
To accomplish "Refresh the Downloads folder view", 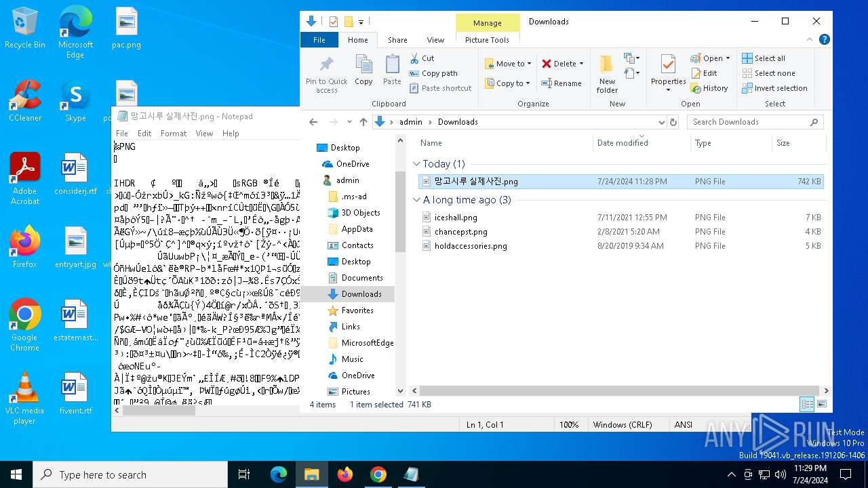I will 673,122.
